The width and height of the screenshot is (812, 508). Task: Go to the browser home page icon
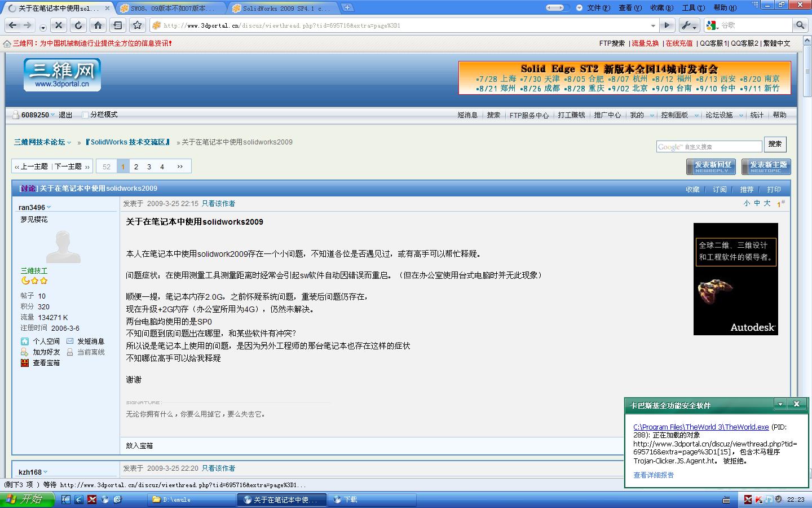pyautogui.click(x=98, y=25)
